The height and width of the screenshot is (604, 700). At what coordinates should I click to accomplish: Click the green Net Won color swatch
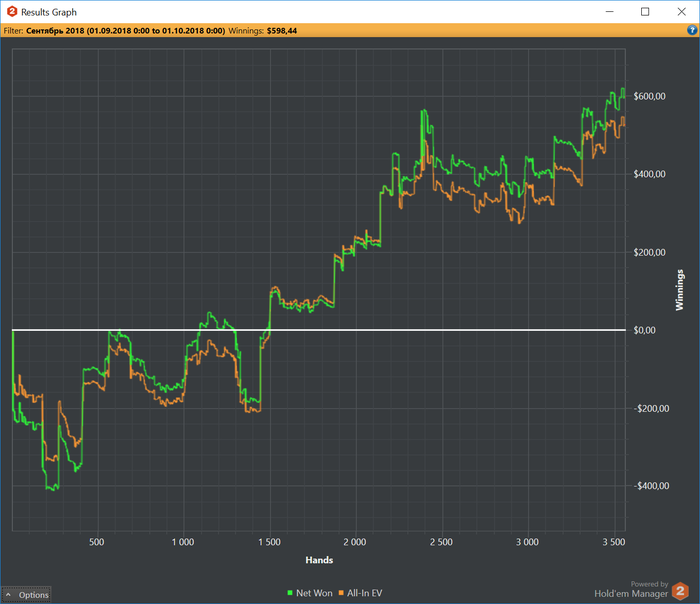pyautogui.click(x=290, y=593)
